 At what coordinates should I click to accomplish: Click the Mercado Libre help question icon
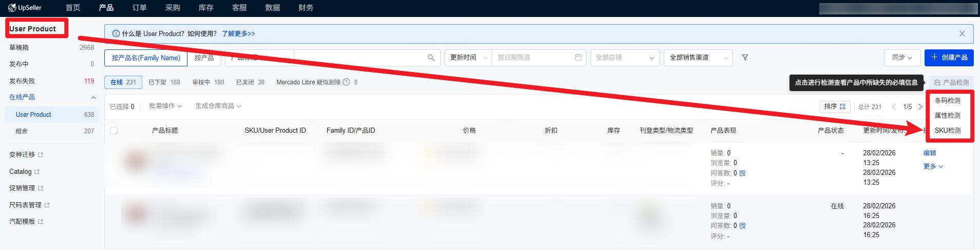click(346, 82)
